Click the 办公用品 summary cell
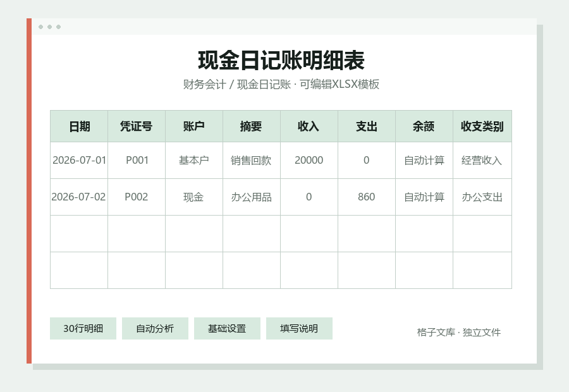569x392 pixels. 252,197
